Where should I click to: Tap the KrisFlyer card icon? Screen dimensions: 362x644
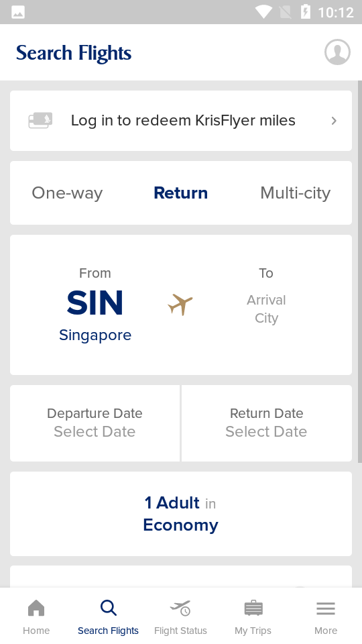pyautogui.click(x=40, y=120)
